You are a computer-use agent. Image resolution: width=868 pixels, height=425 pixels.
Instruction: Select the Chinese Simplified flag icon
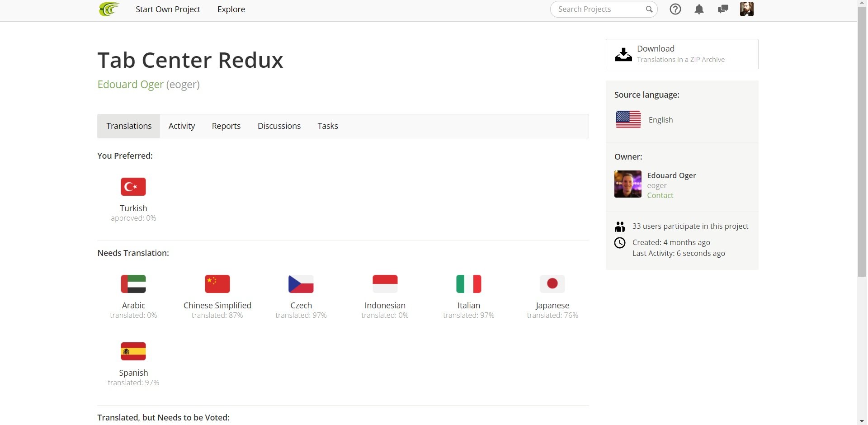(217, 284)
